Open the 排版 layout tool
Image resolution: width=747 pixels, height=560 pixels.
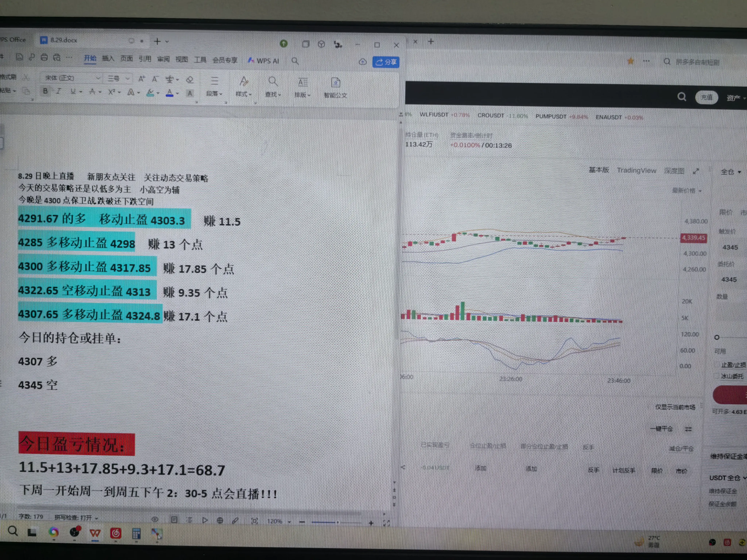pos(303,87)
